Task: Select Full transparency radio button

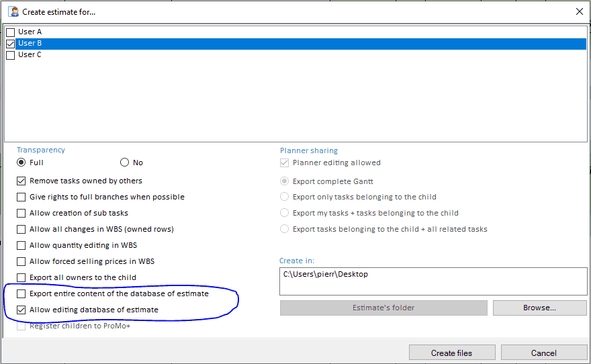Action: 21,163
